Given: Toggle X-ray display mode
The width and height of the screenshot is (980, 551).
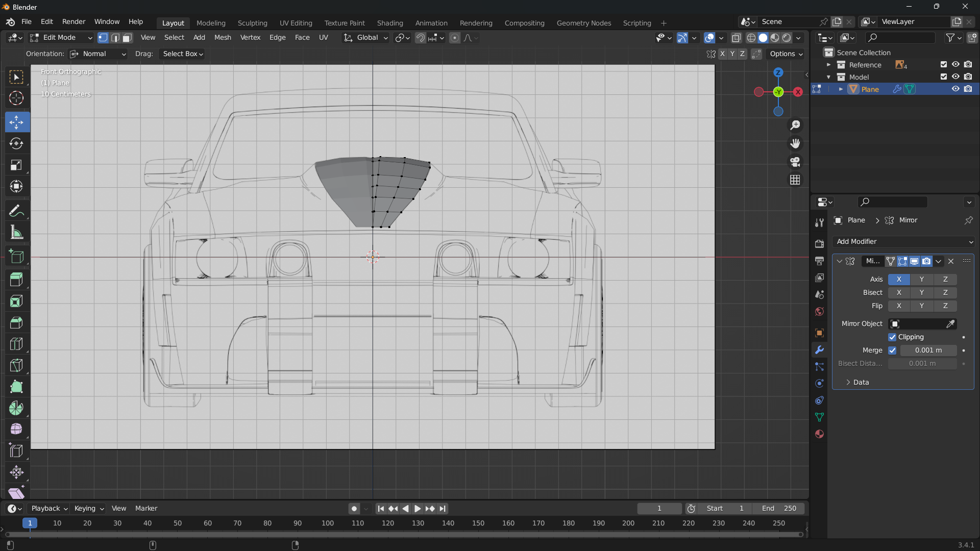Looking at the screenshot, I should [736, 38].
